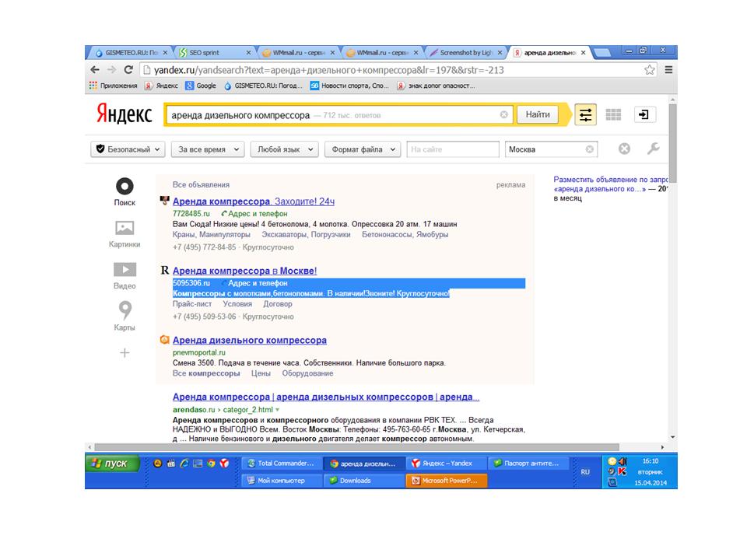Reset filters with the gray circle X icon
The height and width of the screenshot is (560, 747).
point(624,149)
